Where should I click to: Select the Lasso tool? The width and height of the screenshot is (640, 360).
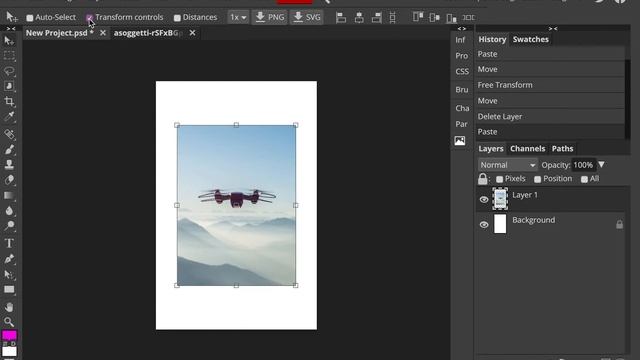[9, 71]
